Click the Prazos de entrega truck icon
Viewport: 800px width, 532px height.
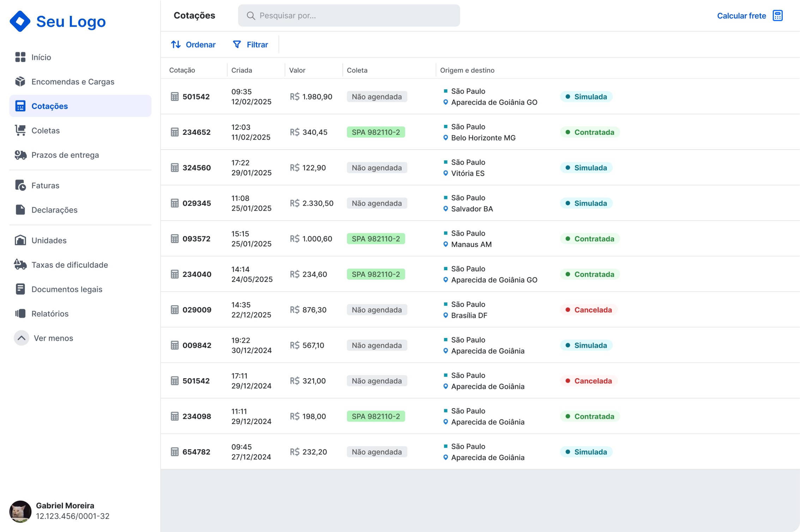pos(20,155)
